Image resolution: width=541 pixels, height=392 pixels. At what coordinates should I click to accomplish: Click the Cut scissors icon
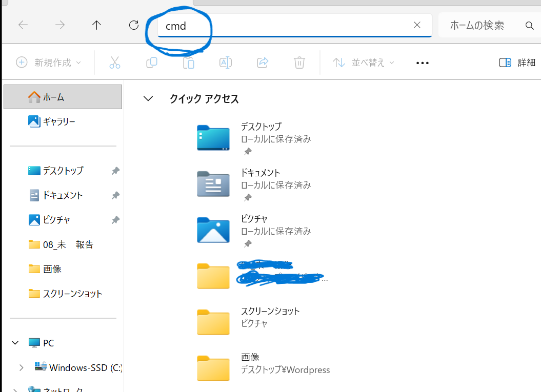(x=115, y=63)
